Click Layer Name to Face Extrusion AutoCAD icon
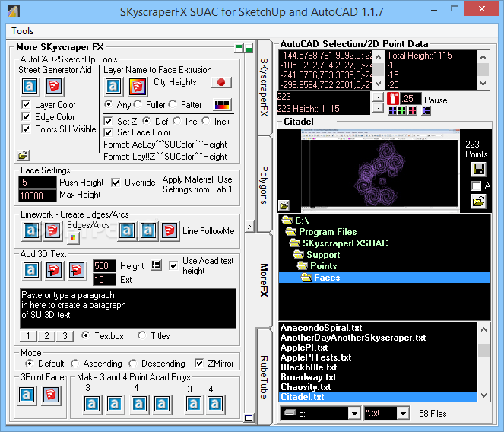Viewport: 504px width, 432px height. (x=113, y=87)
